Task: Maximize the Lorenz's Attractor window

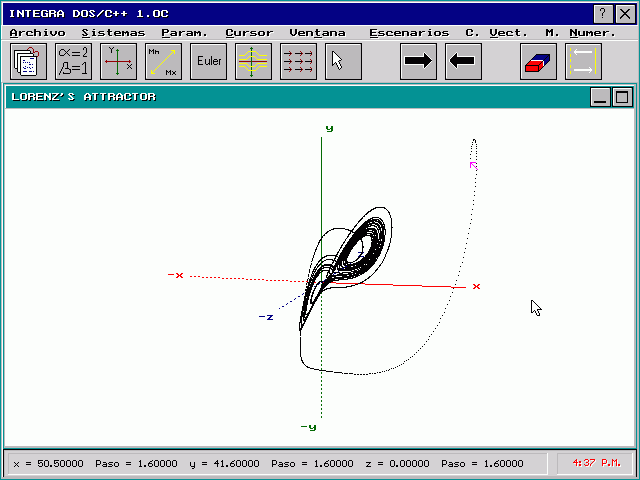Action: (x=622, y=97)
